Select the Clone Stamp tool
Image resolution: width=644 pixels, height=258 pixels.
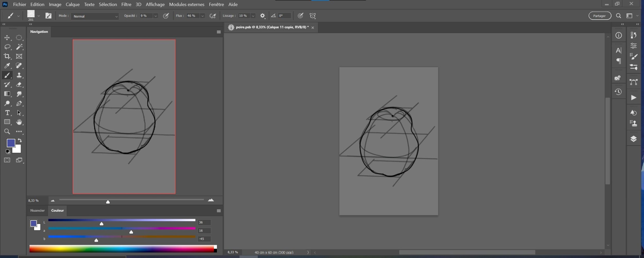tap(19, 75)
